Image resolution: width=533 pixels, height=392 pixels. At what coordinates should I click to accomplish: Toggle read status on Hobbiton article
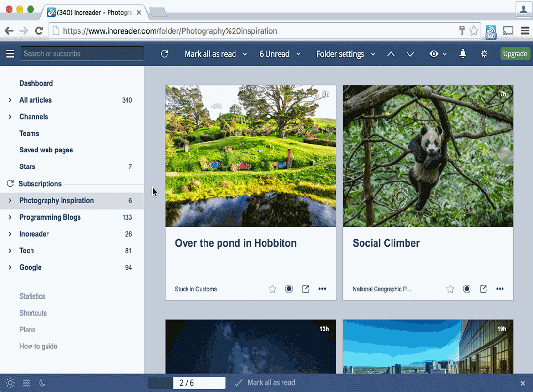click(289, 289)
